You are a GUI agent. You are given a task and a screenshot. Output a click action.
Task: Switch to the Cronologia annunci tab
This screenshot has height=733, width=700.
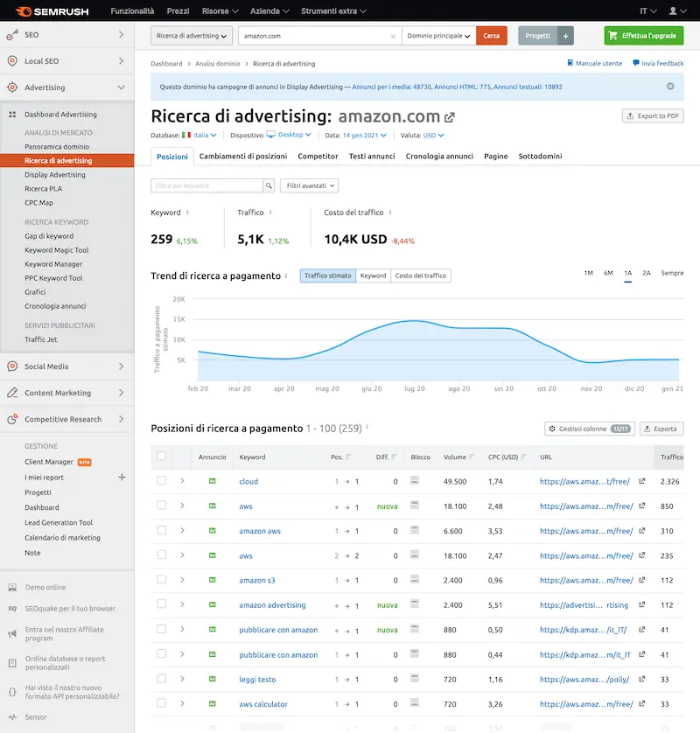pos(439,157)
